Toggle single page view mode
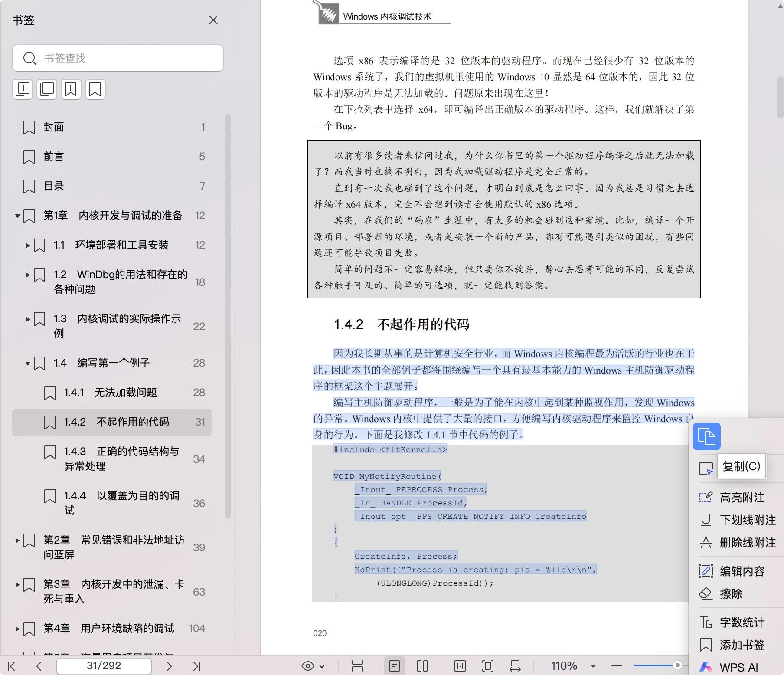The width and height of the screenshot is (784, 675). tap(395, 666)
